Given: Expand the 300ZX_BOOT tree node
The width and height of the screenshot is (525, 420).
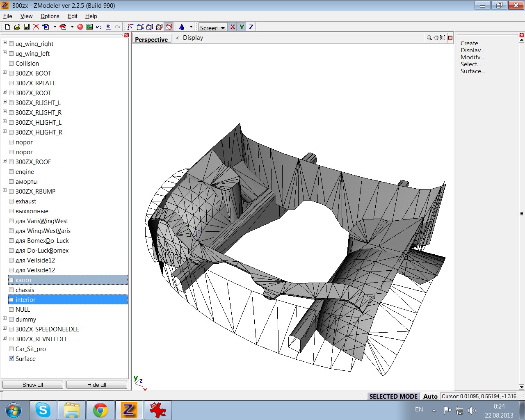Looking at the screenshot, I should [x=5, y=72].
